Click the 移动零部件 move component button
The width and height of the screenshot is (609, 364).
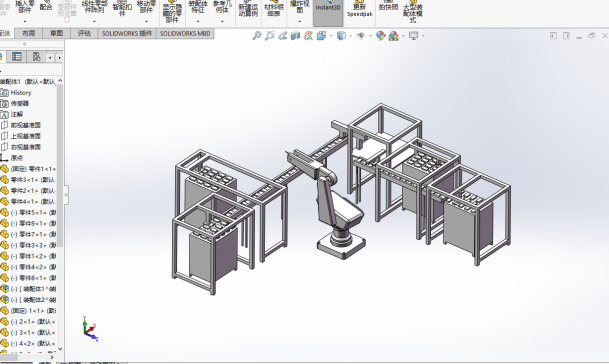point(146,7)
